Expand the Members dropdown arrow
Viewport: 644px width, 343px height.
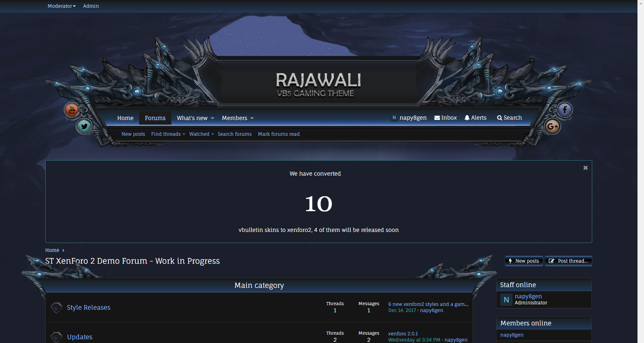[252, 118]
